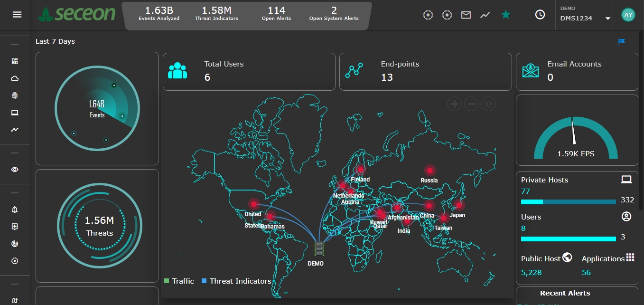The image size is (644, 305).
Task: Click the Private Hosts laptop icon
Action: coord(626,180)
